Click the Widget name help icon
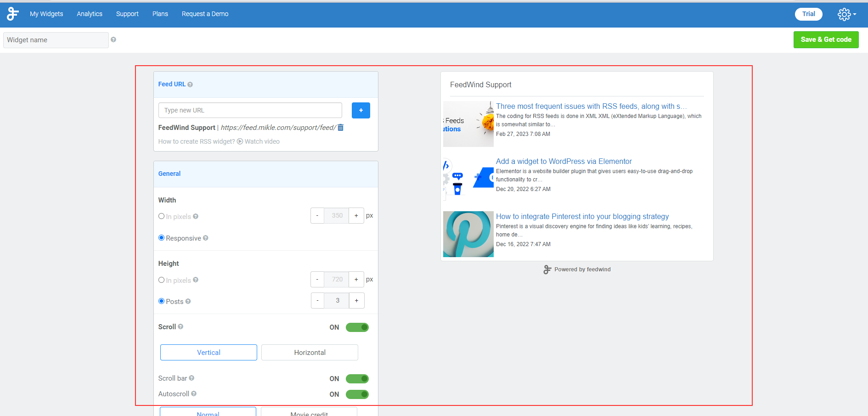The width and height of the screenshot is (868, 416). pos(113,39)
